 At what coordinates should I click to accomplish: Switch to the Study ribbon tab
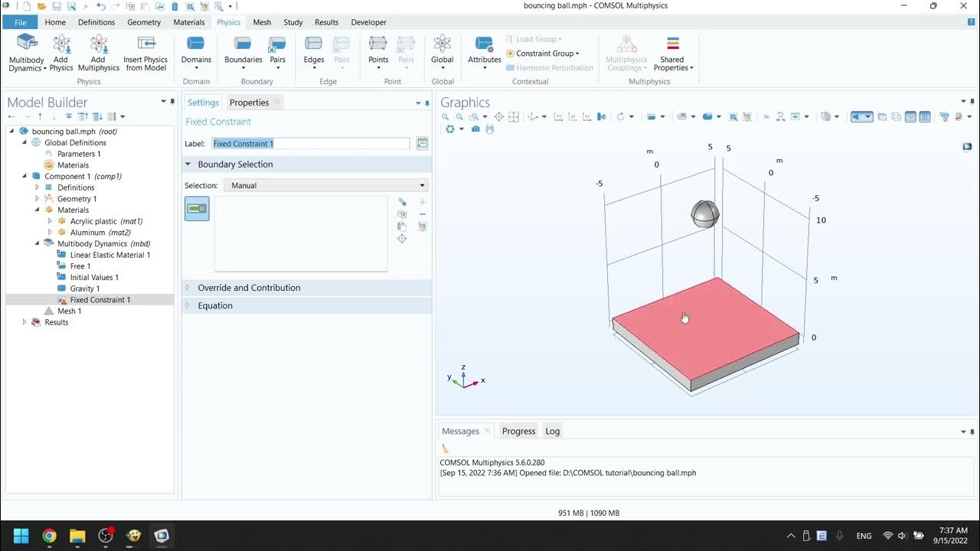(293, 22)
